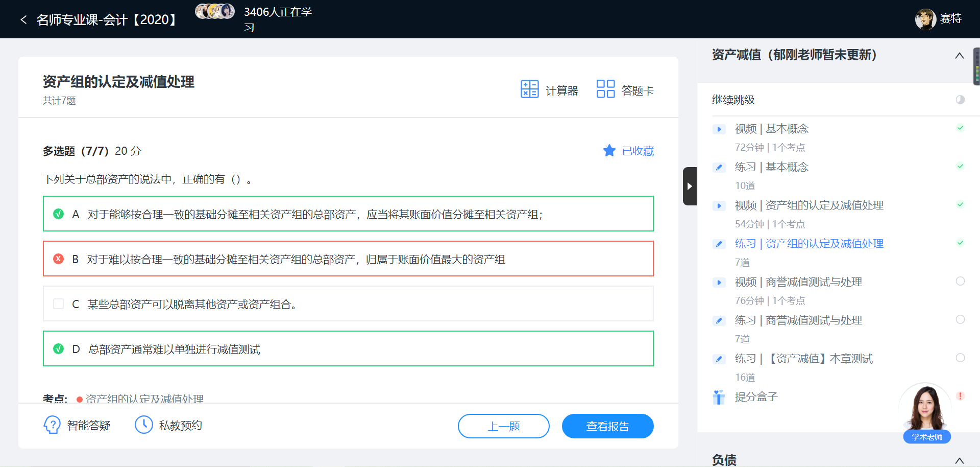
Task: Toggle option B with red cross
Action: click(x=59, y=259)
